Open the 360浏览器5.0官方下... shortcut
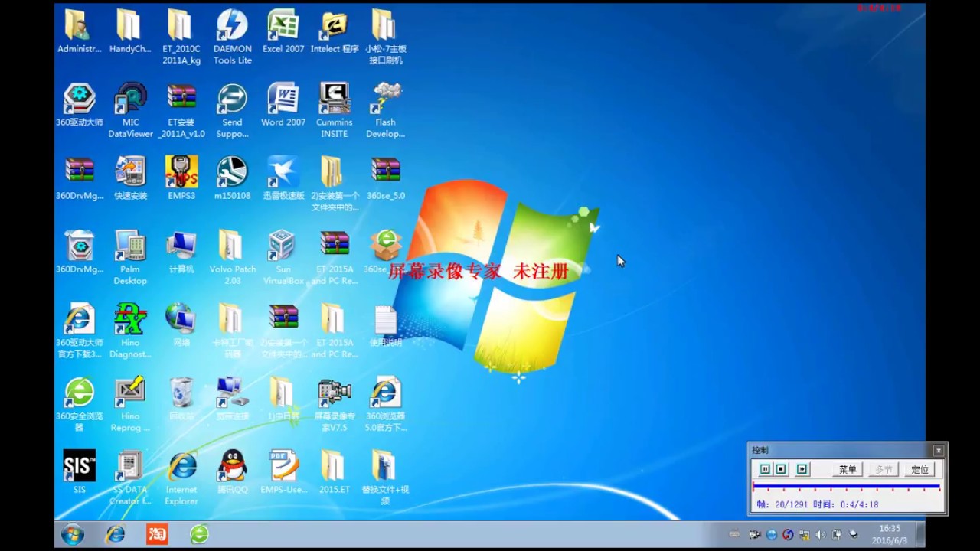Viewport: 980px width, 551px height. [x=385, y=404]
